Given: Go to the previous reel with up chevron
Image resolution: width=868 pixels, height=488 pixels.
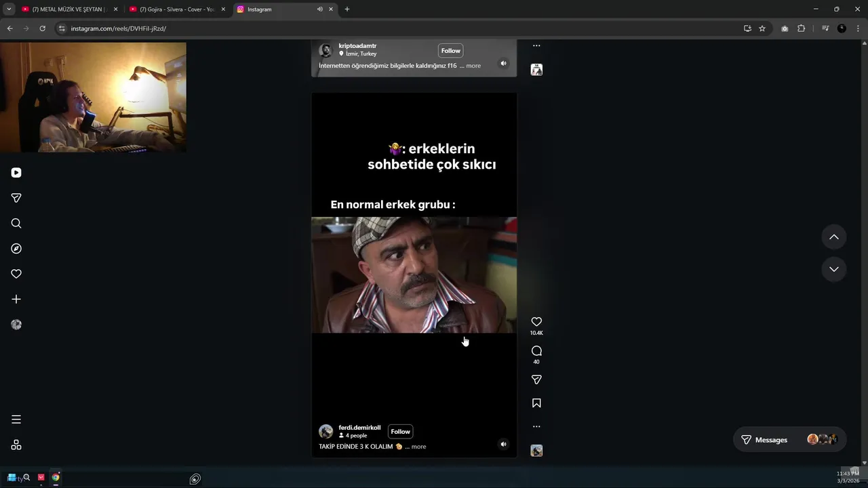Looking at the screenshot, I should pyautogui.click(x=834, y=237).
